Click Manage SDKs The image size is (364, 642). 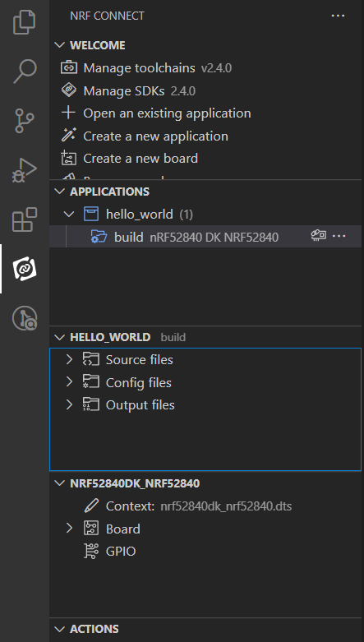tap(123, 90)
